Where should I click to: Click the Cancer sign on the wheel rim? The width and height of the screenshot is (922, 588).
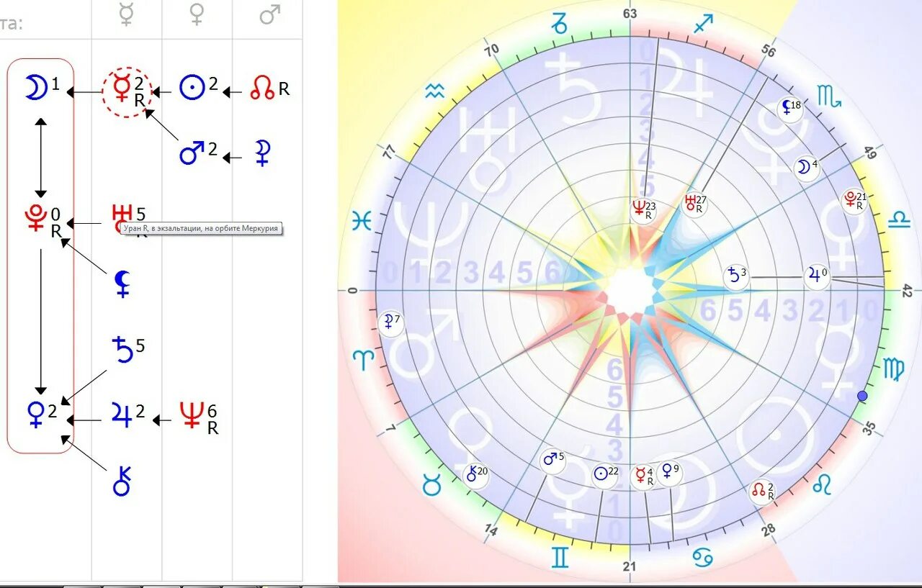click(702, 556)
